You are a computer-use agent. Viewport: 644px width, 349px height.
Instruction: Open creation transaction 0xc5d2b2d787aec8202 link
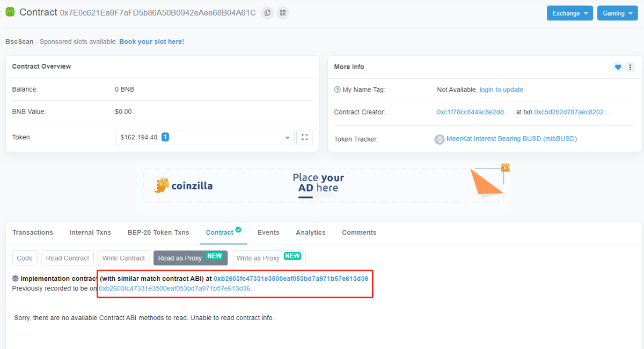[572, 112]
